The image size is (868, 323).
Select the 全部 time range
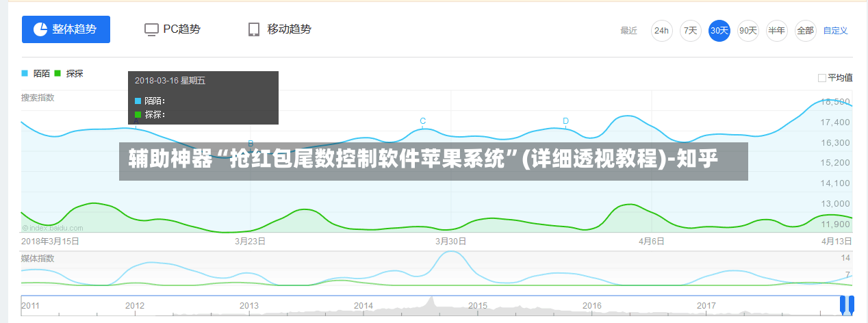coord(805,31)
